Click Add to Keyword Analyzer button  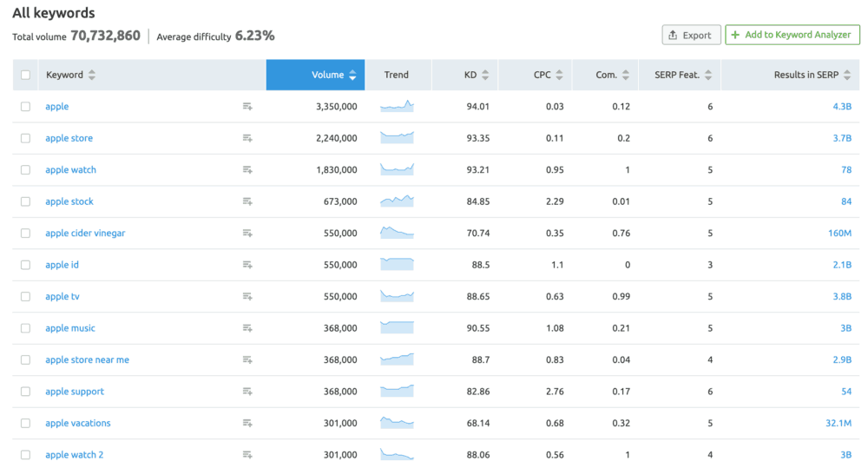(792, 35)
